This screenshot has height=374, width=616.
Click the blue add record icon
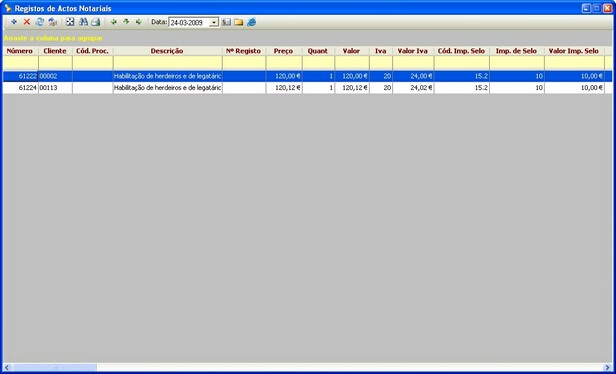[14, 22]
